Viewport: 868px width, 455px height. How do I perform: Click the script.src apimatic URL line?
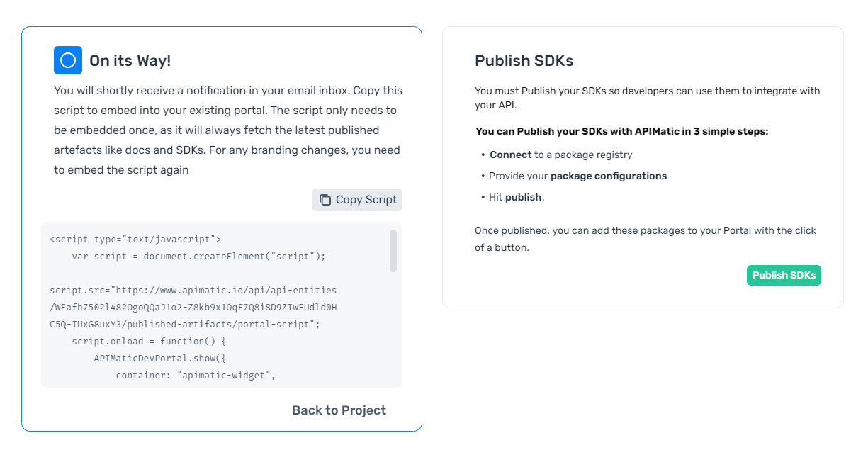(193, 291)
